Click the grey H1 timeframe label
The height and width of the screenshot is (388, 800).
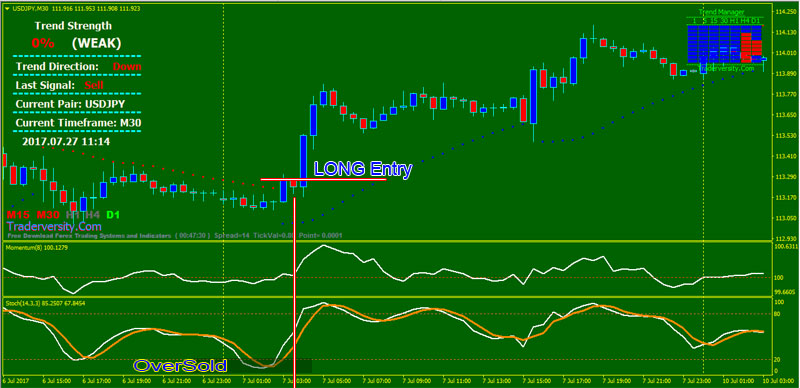(73, 215)
